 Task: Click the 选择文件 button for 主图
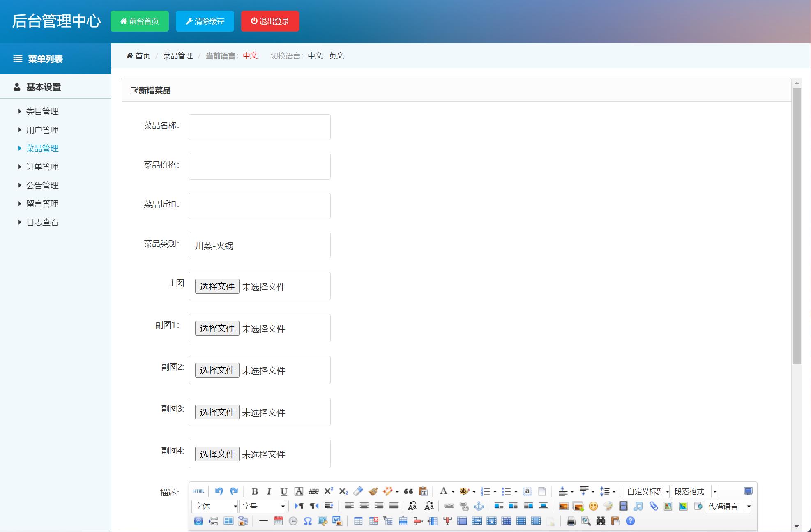(217, 286)
